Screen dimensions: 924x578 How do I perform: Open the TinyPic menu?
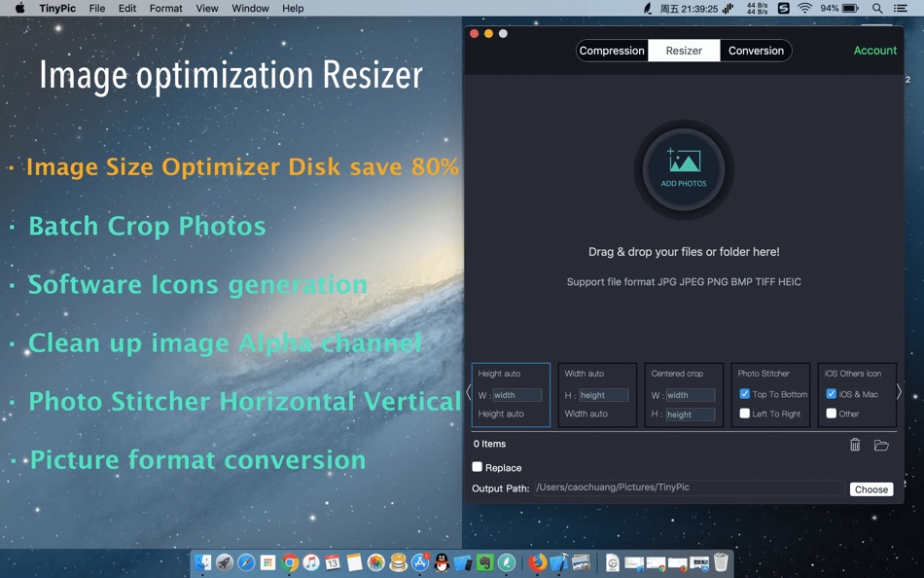[x=57, y=8]
